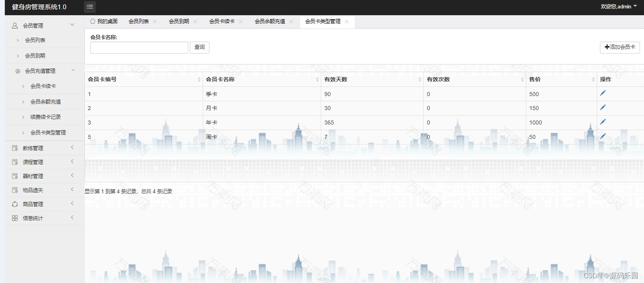
Task: Close the 会员到期 tab
Action: pyautogui.click(x=195, y=22)
